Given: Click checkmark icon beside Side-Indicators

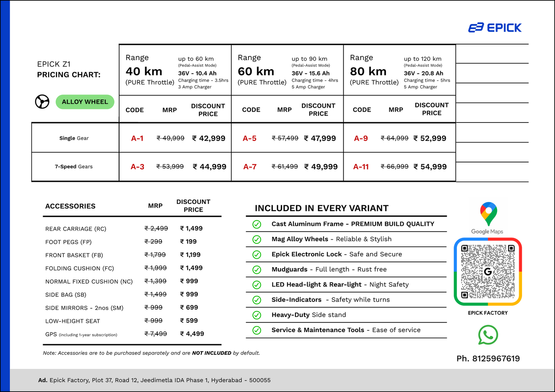Looking at the screenshot, I should (x=257, y=300).
